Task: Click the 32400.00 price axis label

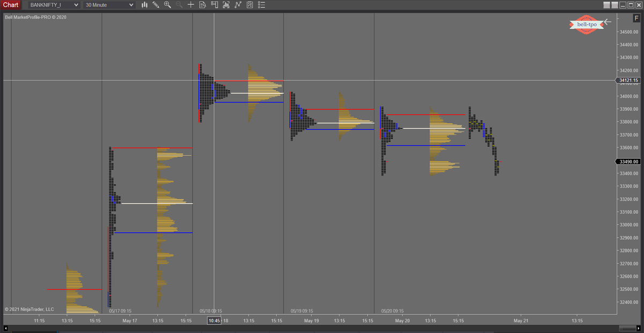Action: click(629, 302)
